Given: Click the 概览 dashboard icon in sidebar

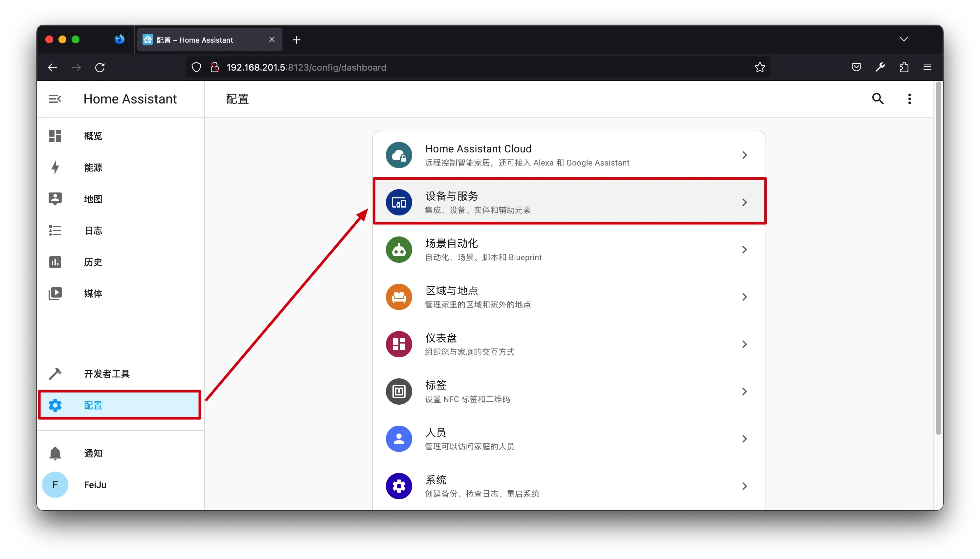Looking at the screenshot, I should (x=55, y=136).
